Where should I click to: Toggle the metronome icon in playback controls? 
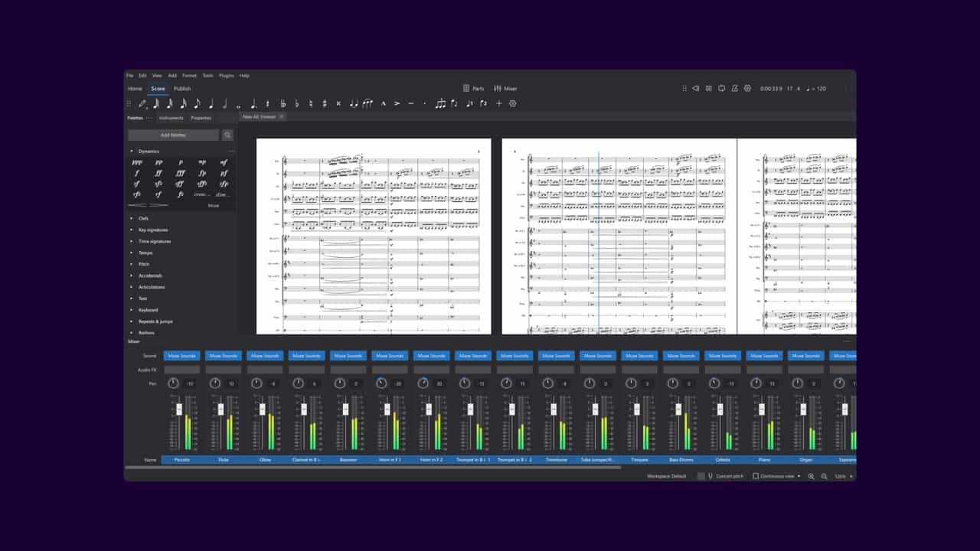734,89
